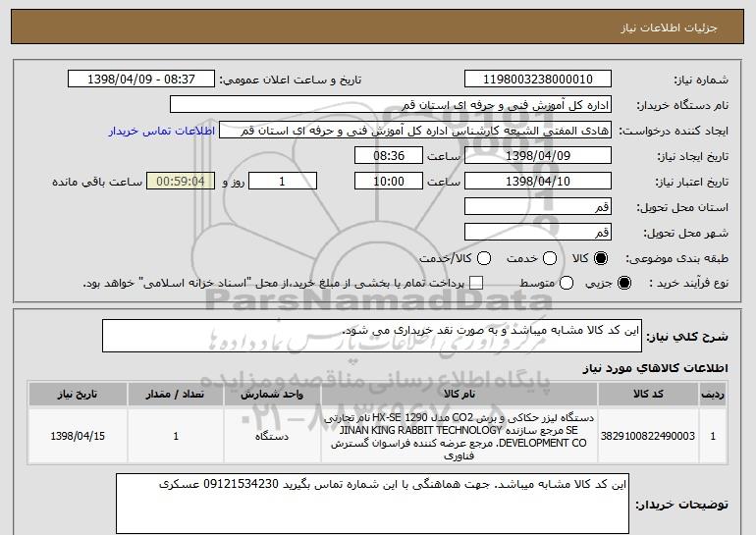Click the public announcement date field 1398/04/09 - 08:37

tap(141, 80)
